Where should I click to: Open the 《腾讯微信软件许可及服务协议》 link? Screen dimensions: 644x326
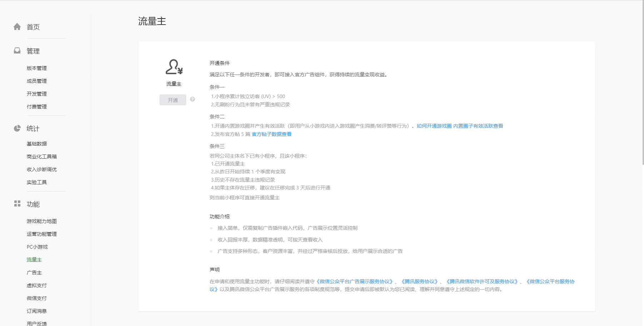[482, 281]
